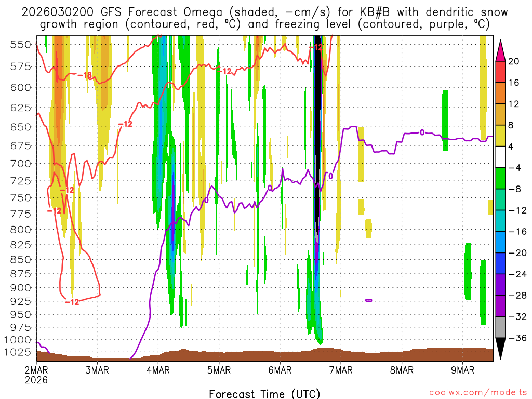
Task: Click the chart title text at top
Action: pos(264,18)
